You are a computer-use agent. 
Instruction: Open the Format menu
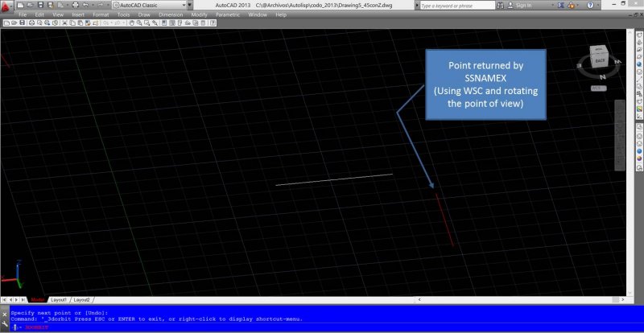pos(101,14)
